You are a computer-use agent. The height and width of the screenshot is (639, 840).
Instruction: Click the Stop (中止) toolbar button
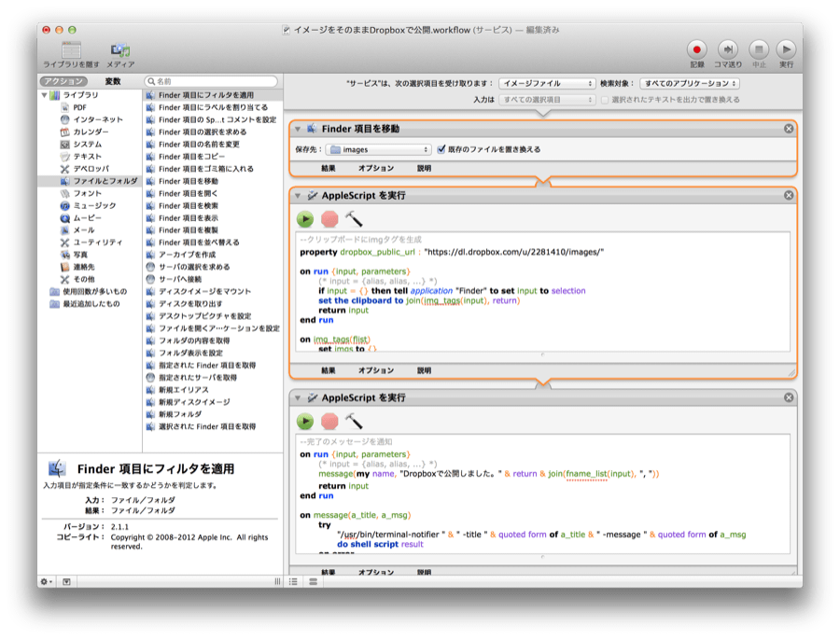click(x=759, y=49)
